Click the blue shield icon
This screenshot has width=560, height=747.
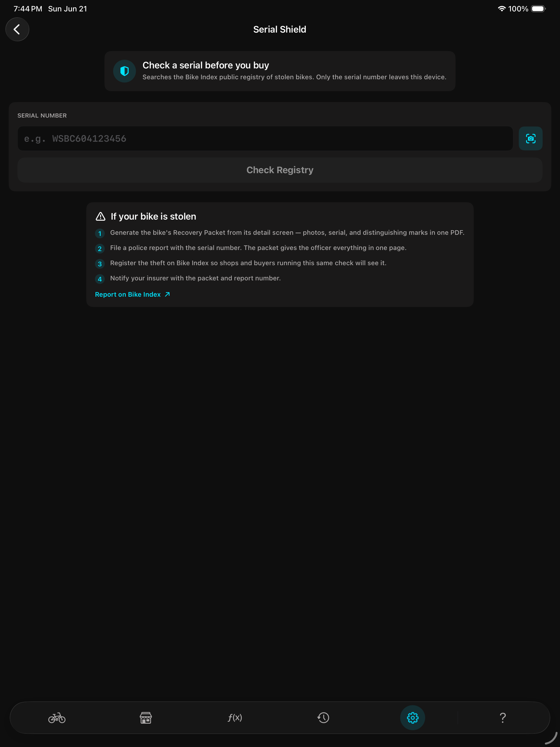(125, 71)
